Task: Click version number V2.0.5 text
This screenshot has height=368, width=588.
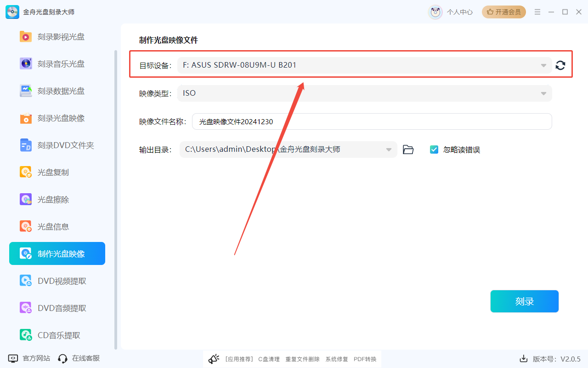Action: tap(571, 359)
